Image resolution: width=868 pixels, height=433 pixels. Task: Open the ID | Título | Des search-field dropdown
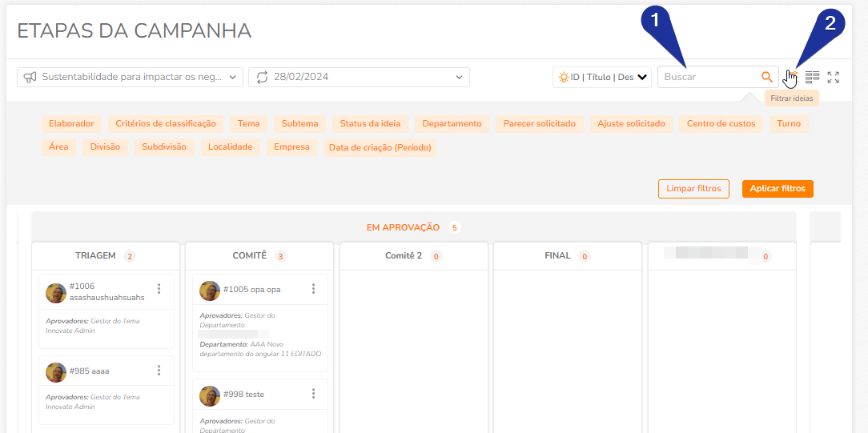(x=602, y=77)
